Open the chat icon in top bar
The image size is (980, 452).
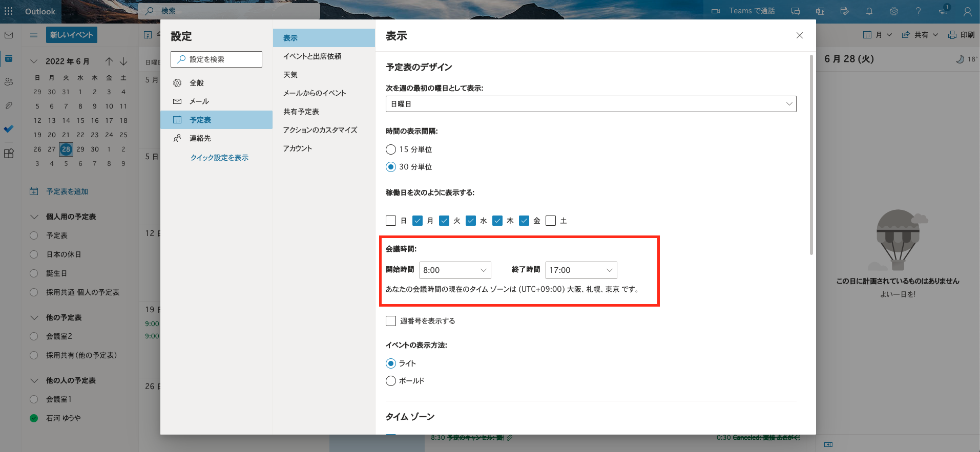(796, 11)
